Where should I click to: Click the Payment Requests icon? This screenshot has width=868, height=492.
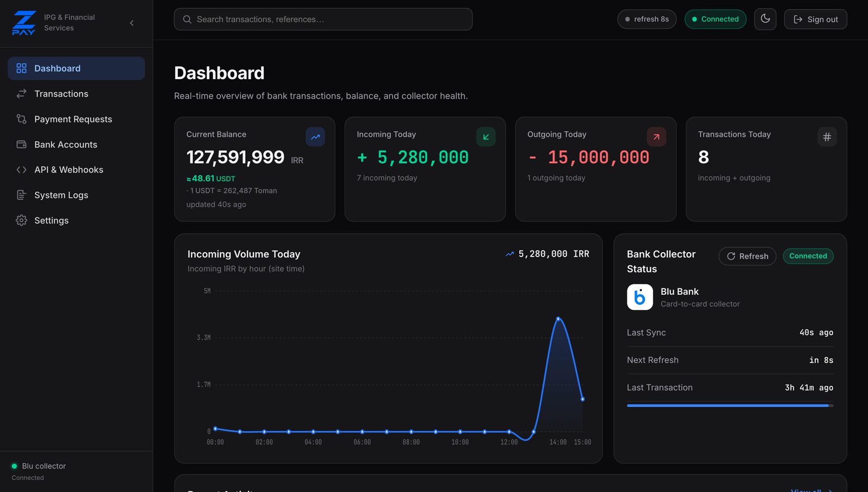pos(21,119)
